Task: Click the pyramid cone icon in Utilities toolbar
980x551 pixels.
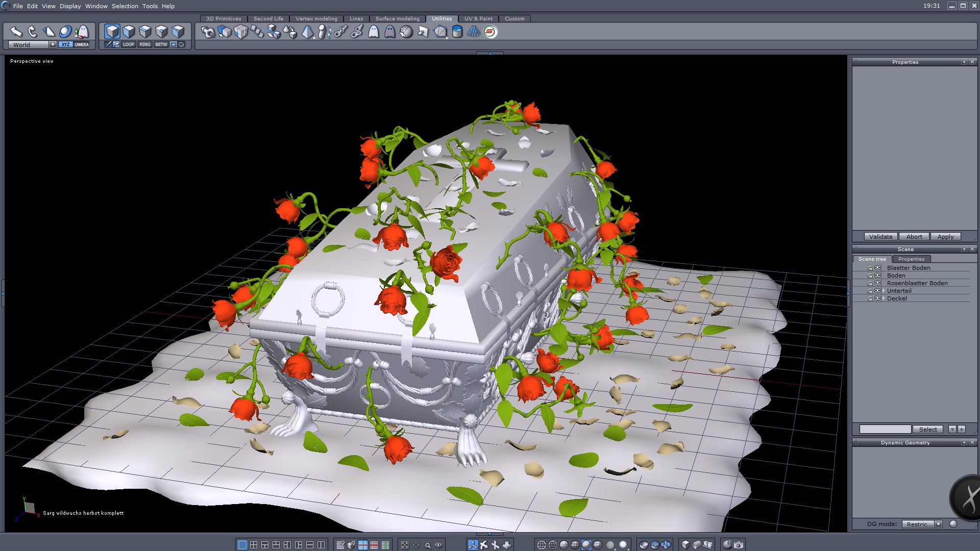Action: (x=307, y=32)
